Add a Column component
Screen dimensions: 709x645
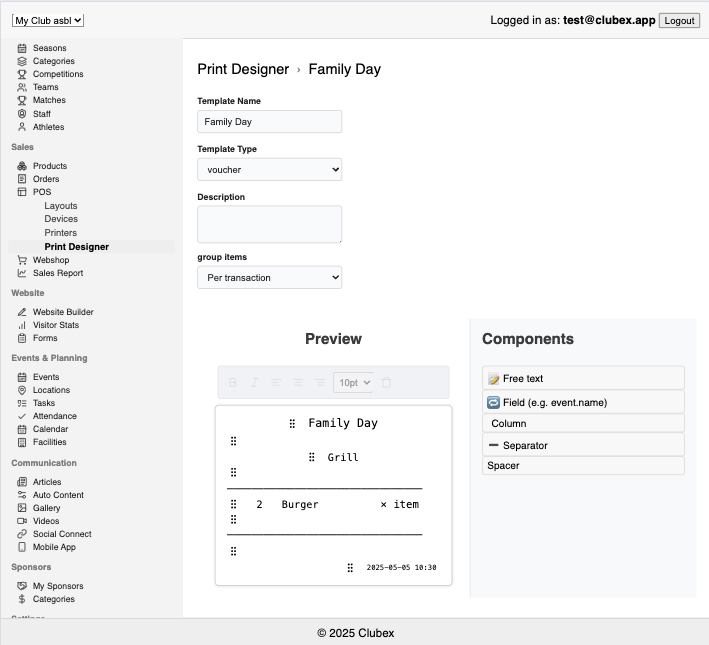click(583, 423)
